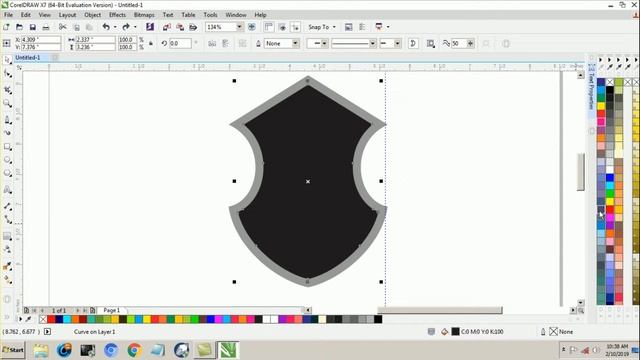Image resolution: width=640 pixels, height=360 pixels.
Task: Open the end arrowhead dropdown
Action: tap(397, 43)
